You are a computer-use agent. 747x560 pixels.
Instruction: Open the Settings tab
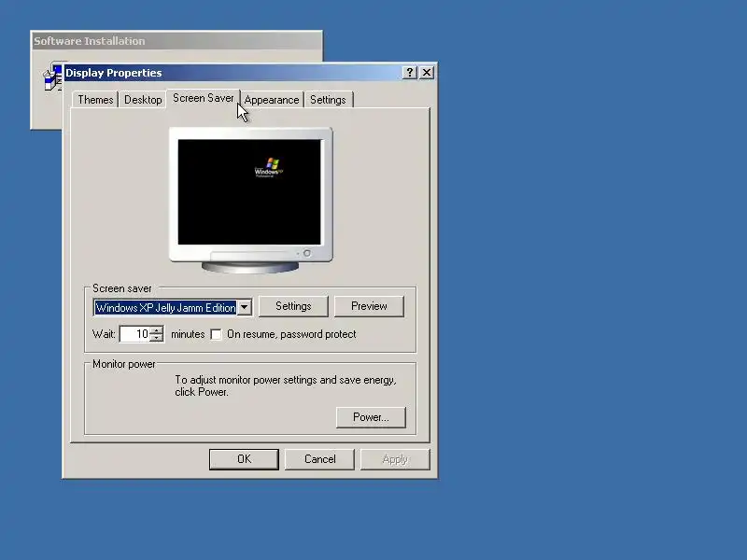(x=328, y=100)
